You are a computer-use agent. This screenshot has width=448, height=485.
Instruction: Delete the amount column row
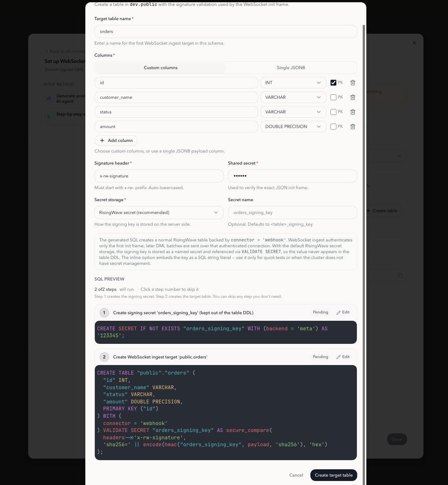coord(353,127)
